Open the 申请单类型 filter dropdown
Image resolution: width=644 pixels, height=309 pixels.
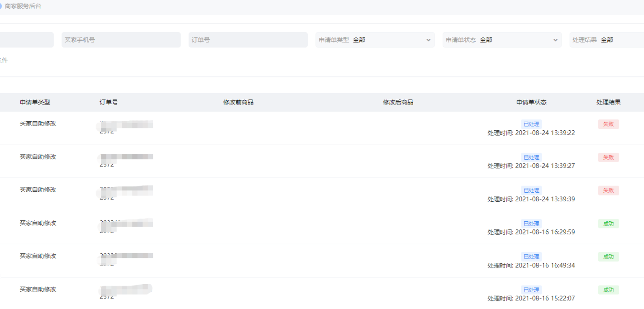[x=375, y=40]
